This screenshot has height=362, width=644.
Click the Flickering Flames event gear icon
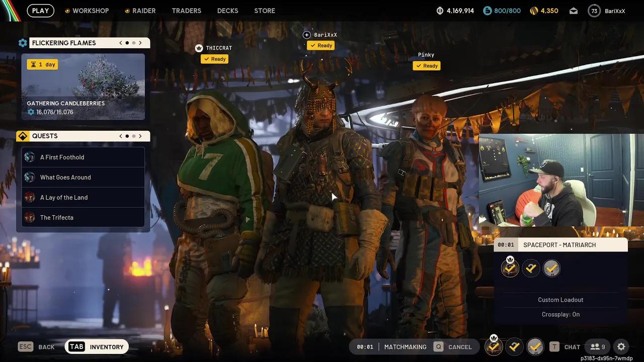23,43
